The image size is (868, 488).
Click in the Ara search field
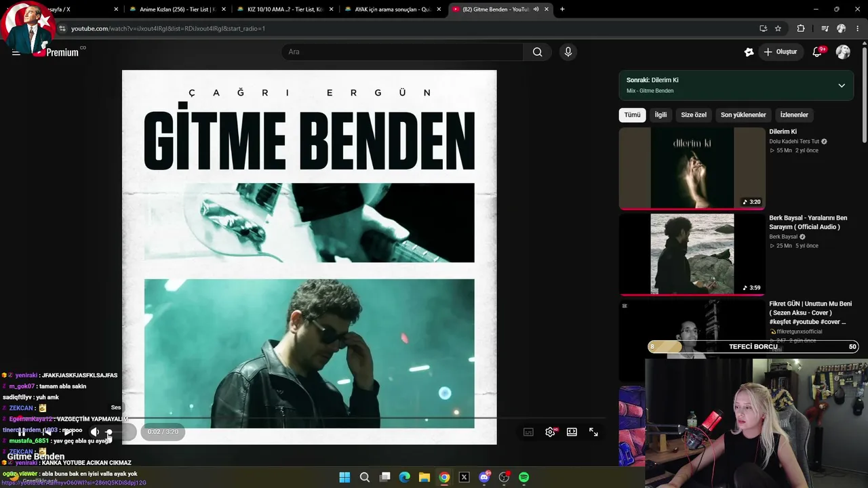403,52
